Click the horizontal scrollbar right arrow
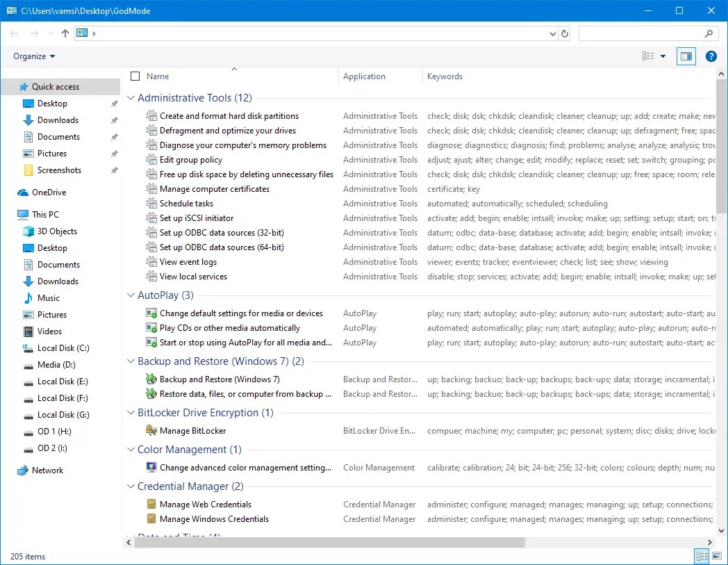728x565 pixels. click(709, 541)
